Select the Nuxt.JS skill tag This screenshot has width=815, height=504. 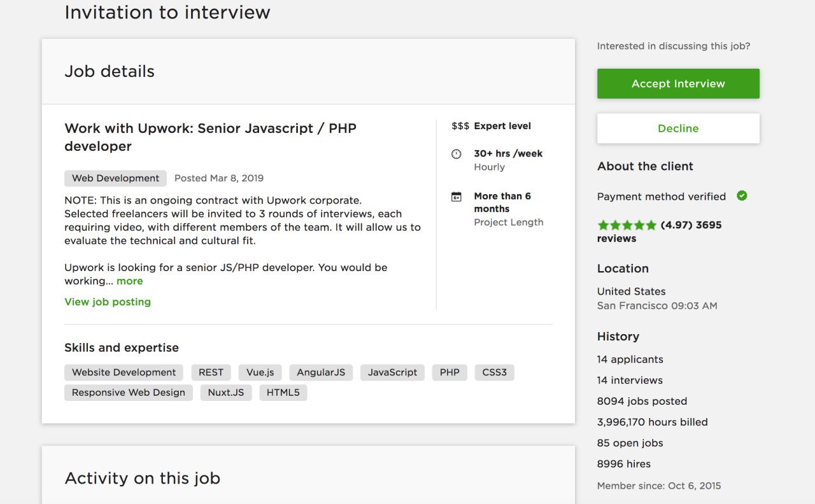coord(226,393)
